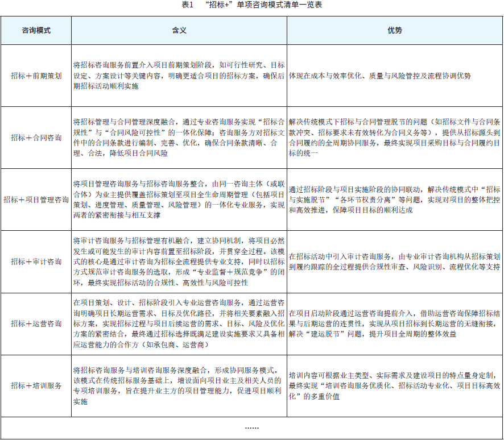This screenshot has height=440, width=504.
Task: Select the 招标＋运营咨询 row label
Action: 35,325
